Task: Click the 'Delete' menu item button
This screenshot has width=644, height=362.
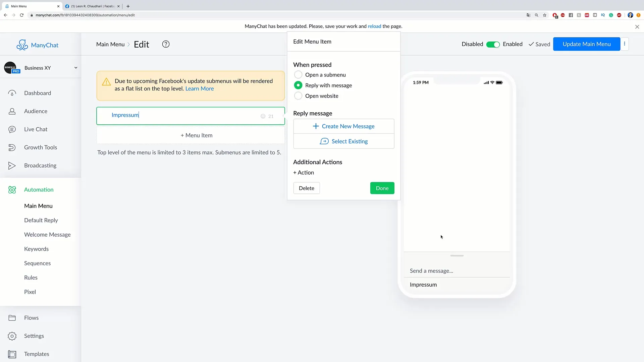Action: click(307, 188)
